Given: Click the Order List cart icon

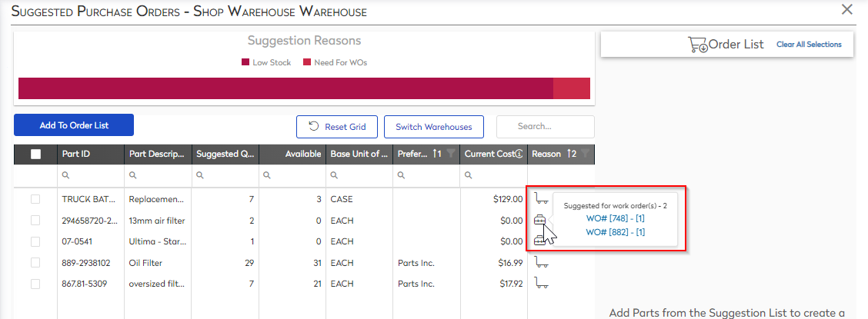Looking at the screenshot, I should (697, 45).
